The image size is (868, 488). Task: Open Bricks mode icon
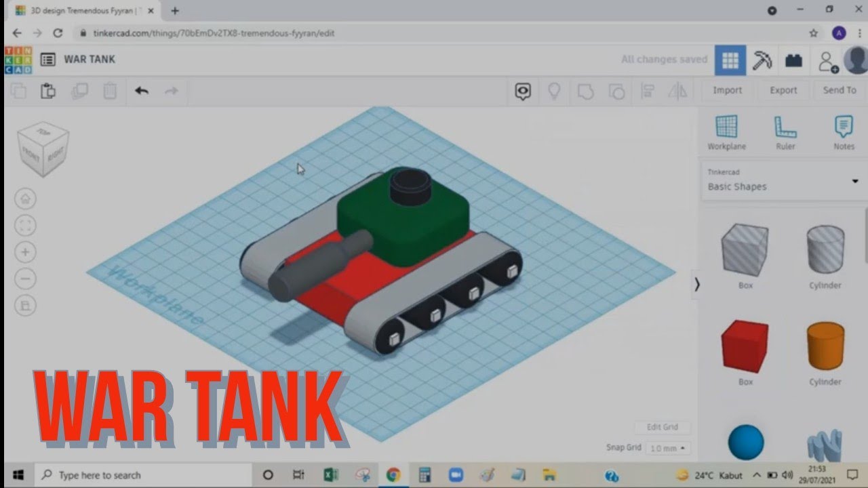[794, 60]
